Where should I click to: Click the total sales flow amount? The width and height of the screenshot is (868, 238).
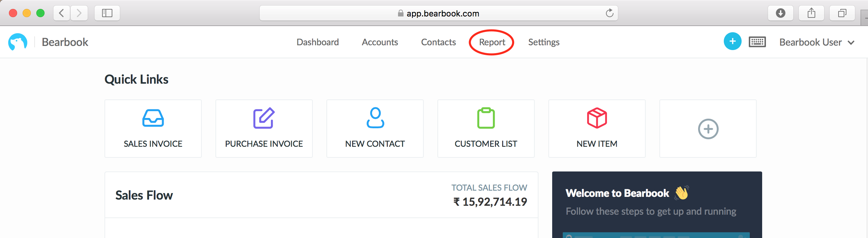[x=490, y=202]
